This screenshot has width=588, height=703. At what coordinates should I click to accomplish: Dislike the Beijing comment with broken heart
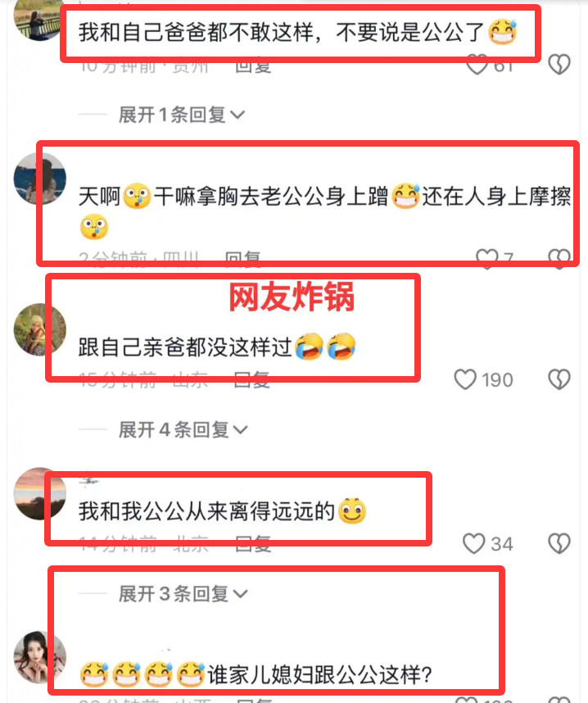click(x=559, y=543)
